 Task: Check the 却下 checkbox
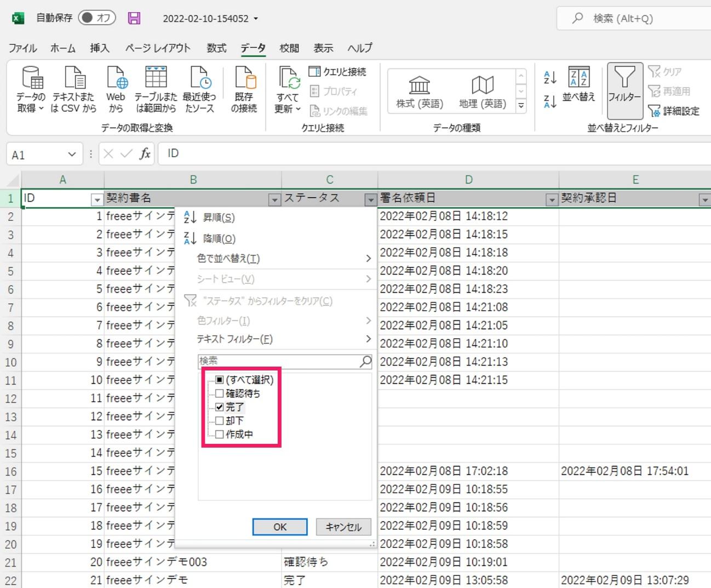[x=220, y=421]
